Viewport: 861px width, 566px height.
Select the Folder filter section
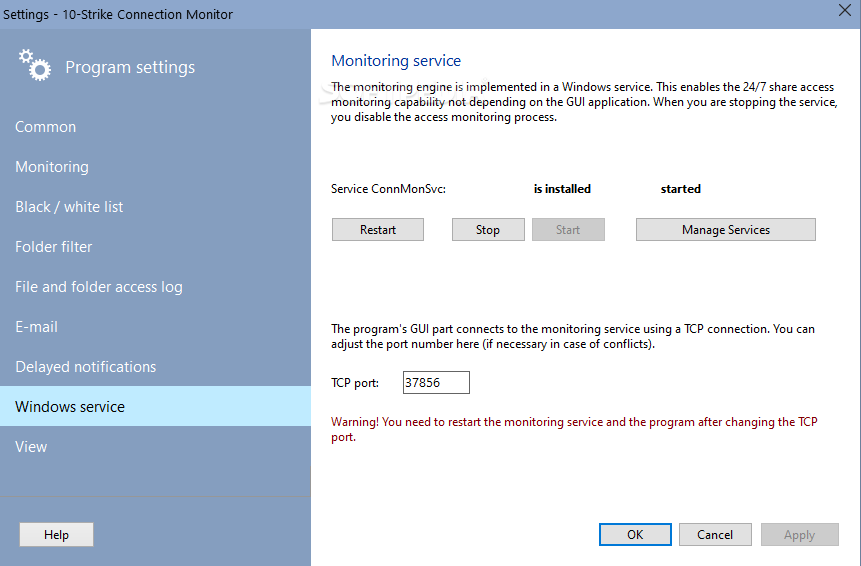pyautogui.click(x=155, y=247)
